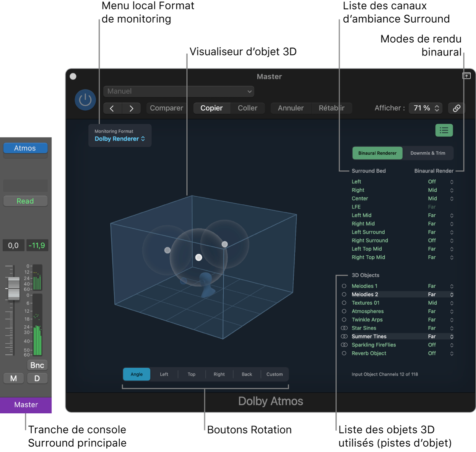This screenshot has height=452, width=476.
Task: Select the Custom rotation view
Action: (275, 374)
